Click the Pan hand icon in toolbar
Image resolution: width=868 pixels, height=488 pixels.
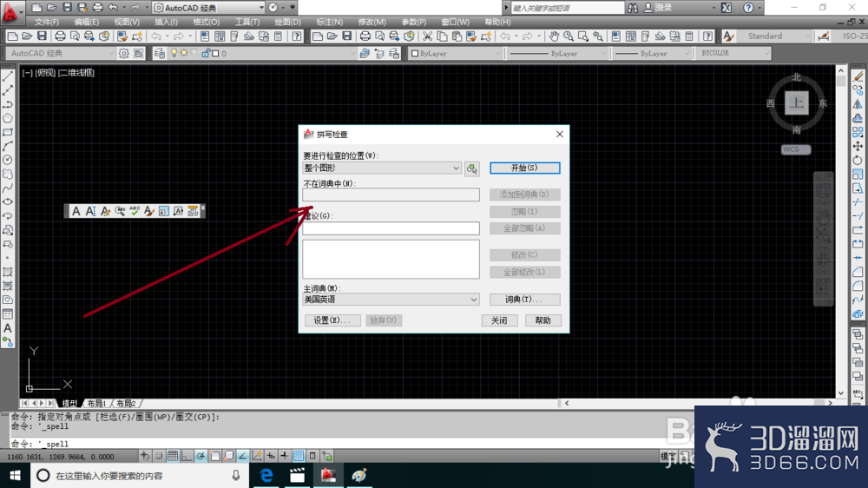554,36
